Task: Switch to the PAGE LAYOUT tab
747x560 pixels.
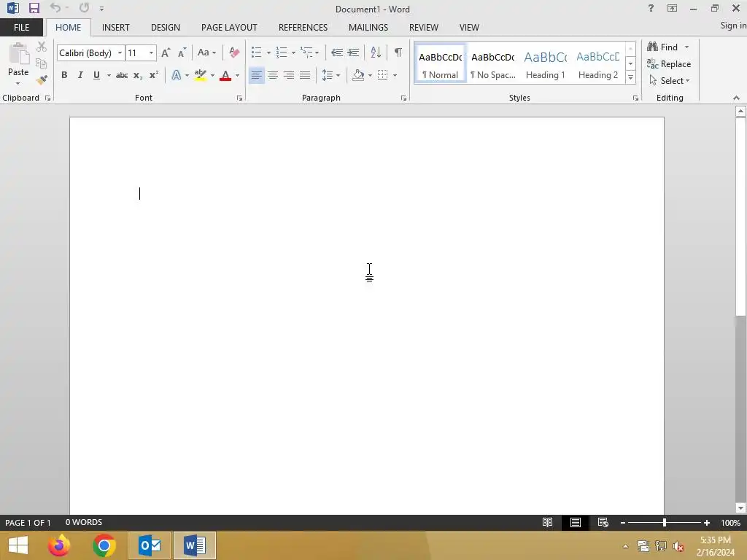Action: pyautogui.click(x=229, y=28)
